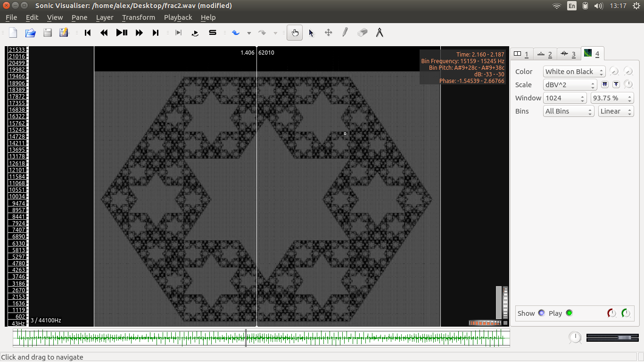Switch to the waveform layer tab 3
Image resolution: width=644 pixels, height=362 pixels.
568,54
